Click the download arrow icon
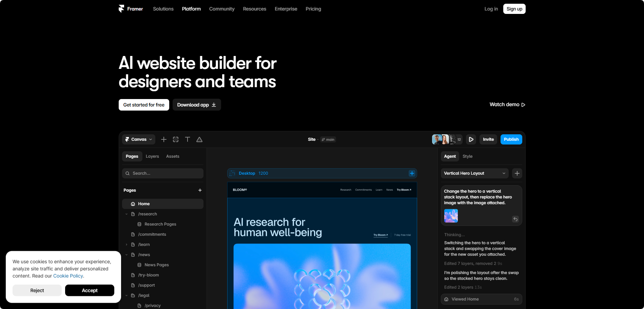 [x=214, y=105]
